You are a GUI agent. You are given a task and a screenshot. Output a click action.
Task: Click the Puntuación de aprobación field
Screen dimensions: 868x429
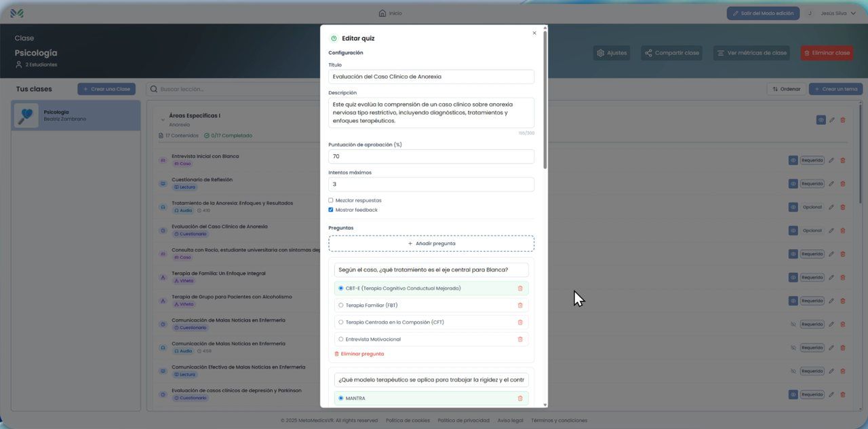[431, 156]
